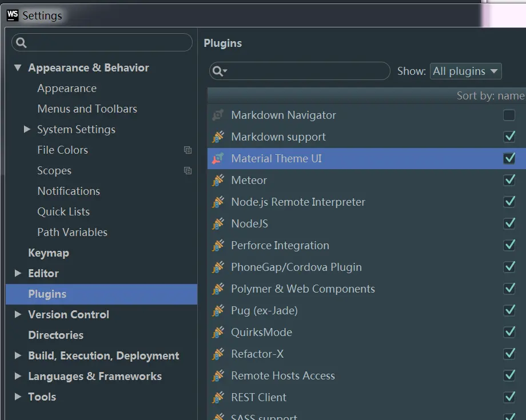Click the Markdown Navigator plugin icon

click(218, 115)
